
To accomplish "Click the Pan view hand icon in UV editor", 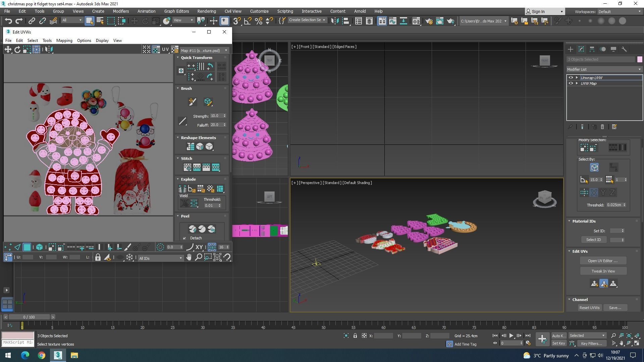I will point(189,257).
